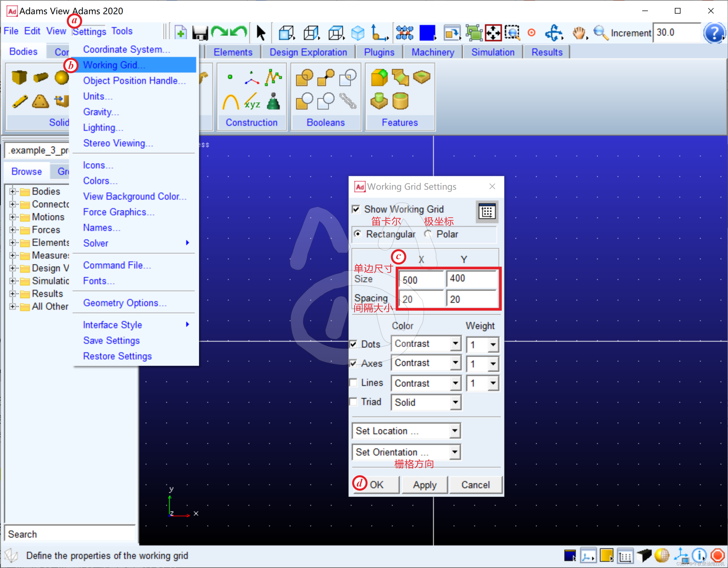This screenshot has width=728, height=568.
Task: Click the view fit arrows icon
Action: 493,33
